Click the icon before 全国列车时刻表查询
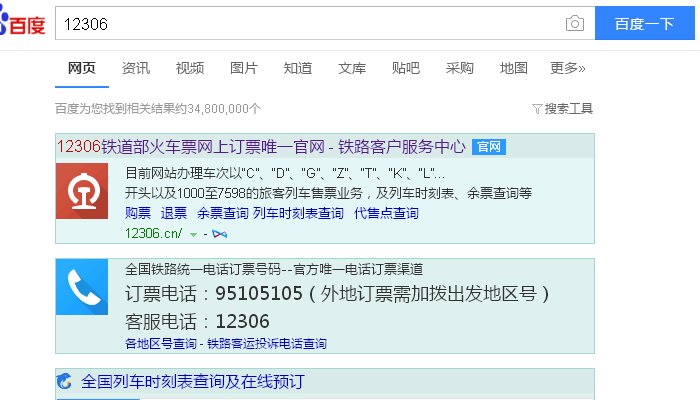This screenshot has height=400, width=700. (x=64, y=381)
